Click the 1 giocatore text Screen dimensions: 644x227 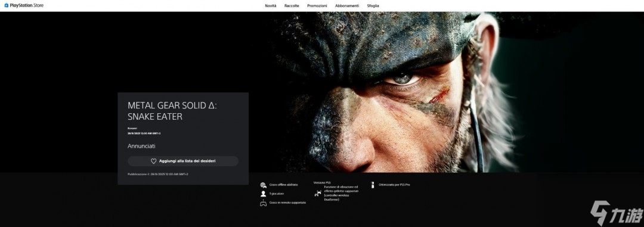277,194
